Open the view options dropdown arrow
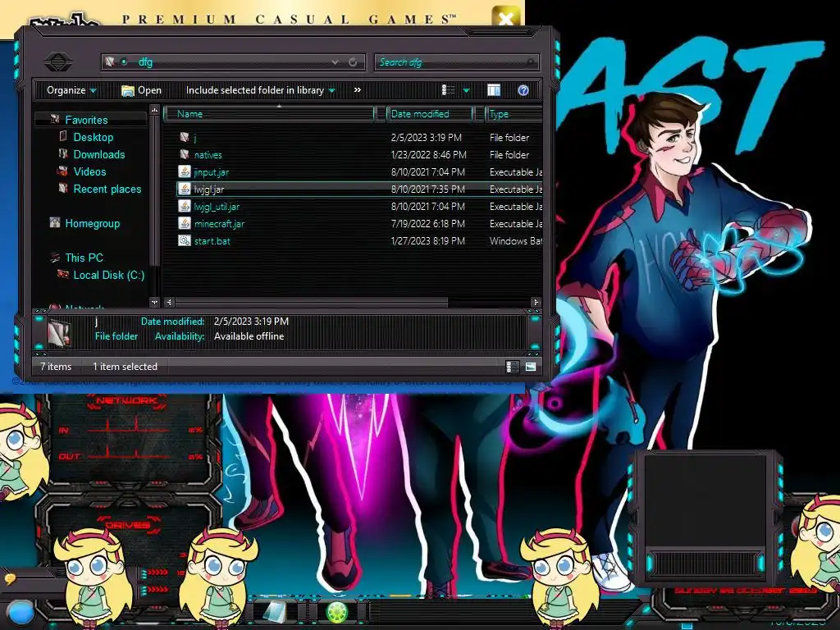This screenshot has width=840, height=630. click(x=466, y=90)
